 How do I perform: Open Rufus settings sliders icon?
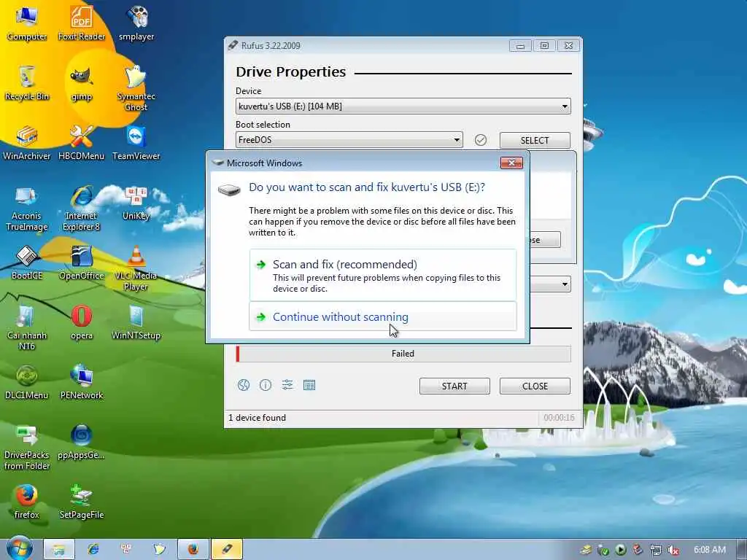click(x=287, y=385)
